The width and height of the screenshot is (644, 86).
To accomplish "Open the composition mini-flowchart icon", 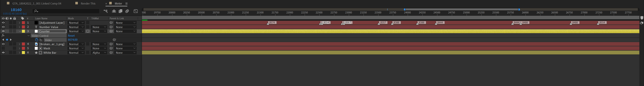I will [x=106, y=11].
